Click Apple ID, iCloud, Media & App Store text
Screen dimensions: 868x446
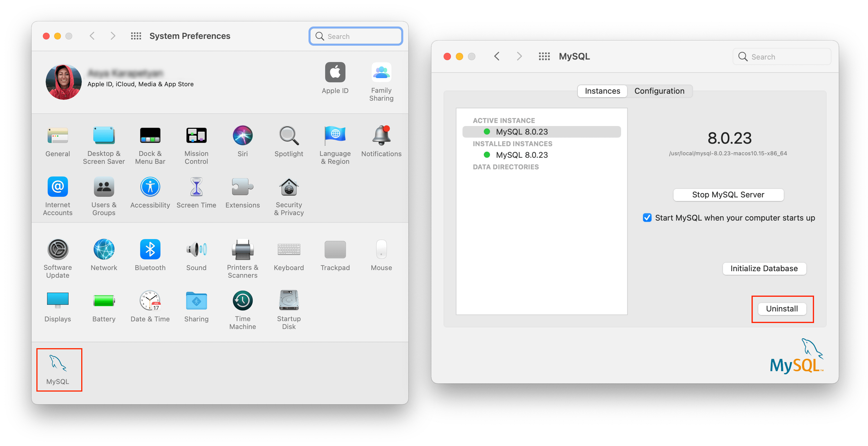(x=140, y=84)
